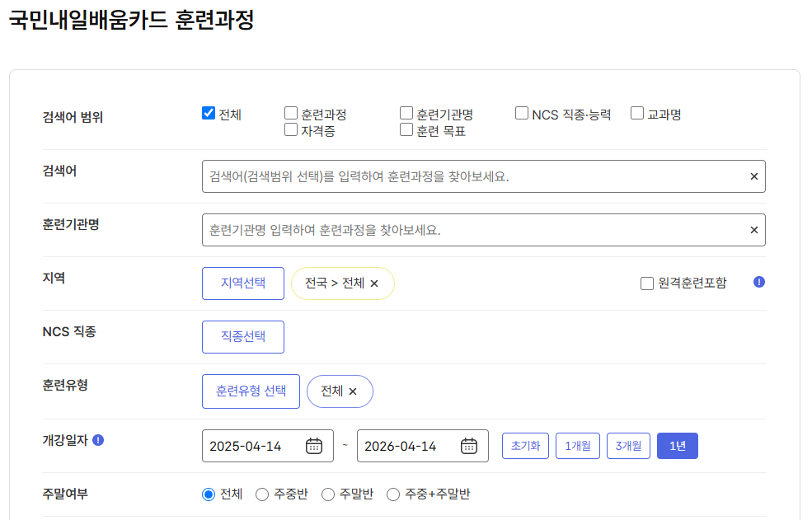Click the 지역 row label
Viewport: 812px width, 520px height.
tap(54, 278)
